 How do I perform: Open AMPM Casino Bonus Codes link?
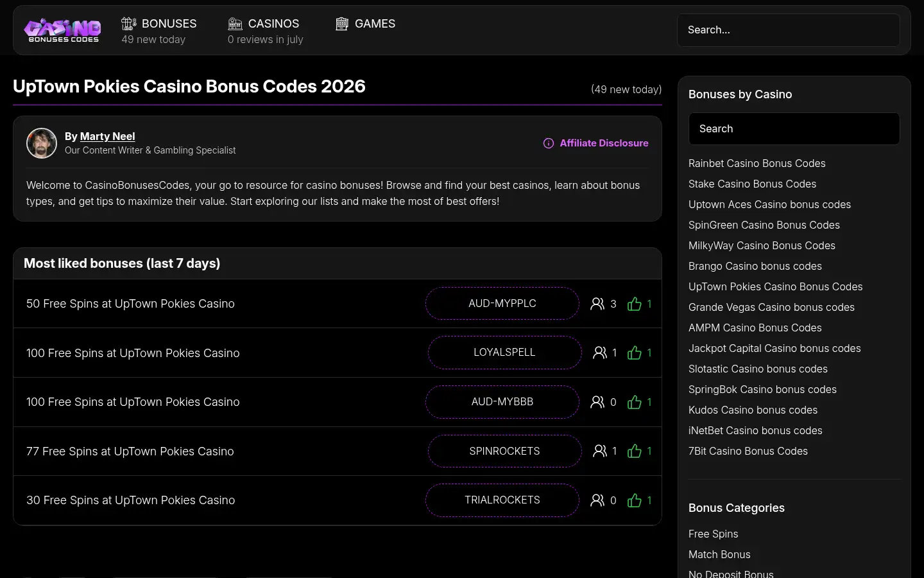tap(755, 328)
